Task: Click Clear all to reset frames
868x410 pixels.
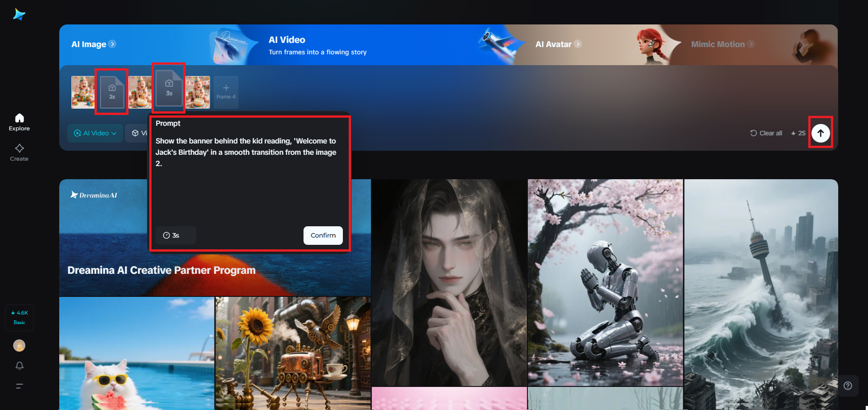Action: (766, 133)
